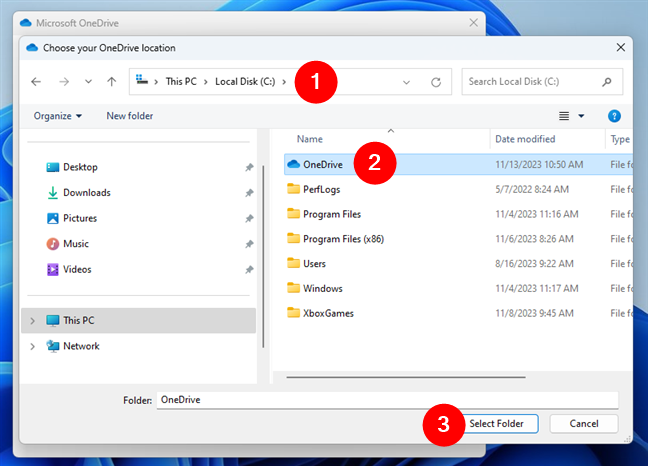Open view options dropdown arrow
Screen dimensions: 648x466
581,116
